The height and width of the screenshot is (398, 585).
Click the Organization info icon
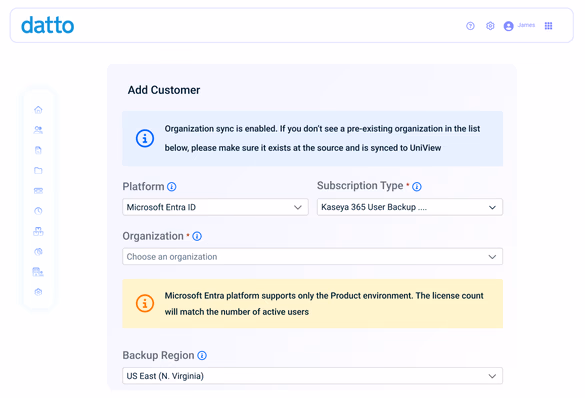point(197,236)
